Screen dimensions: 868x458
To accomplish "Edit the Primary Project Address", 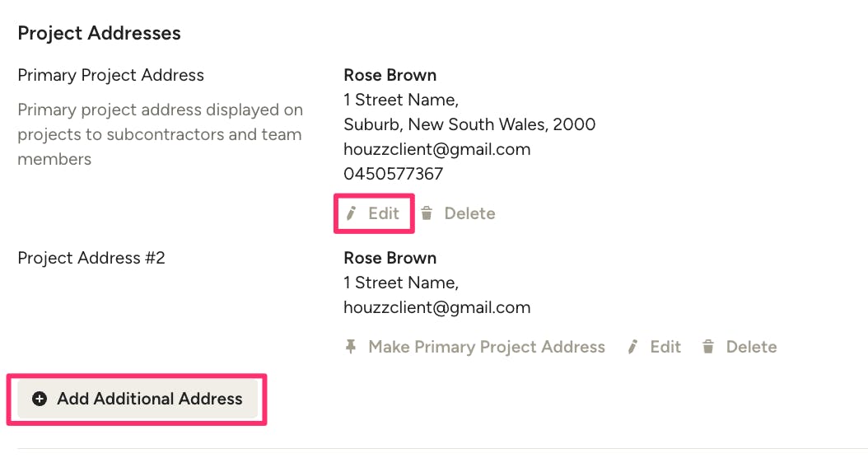I will click(x=374, y=213).
